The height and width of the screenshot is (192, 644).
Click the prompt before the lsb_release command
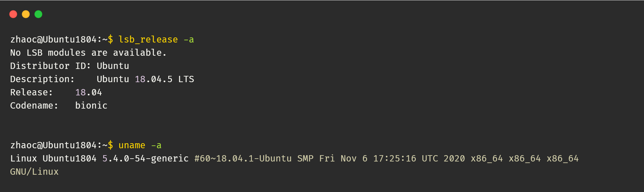tap(61, 40)
